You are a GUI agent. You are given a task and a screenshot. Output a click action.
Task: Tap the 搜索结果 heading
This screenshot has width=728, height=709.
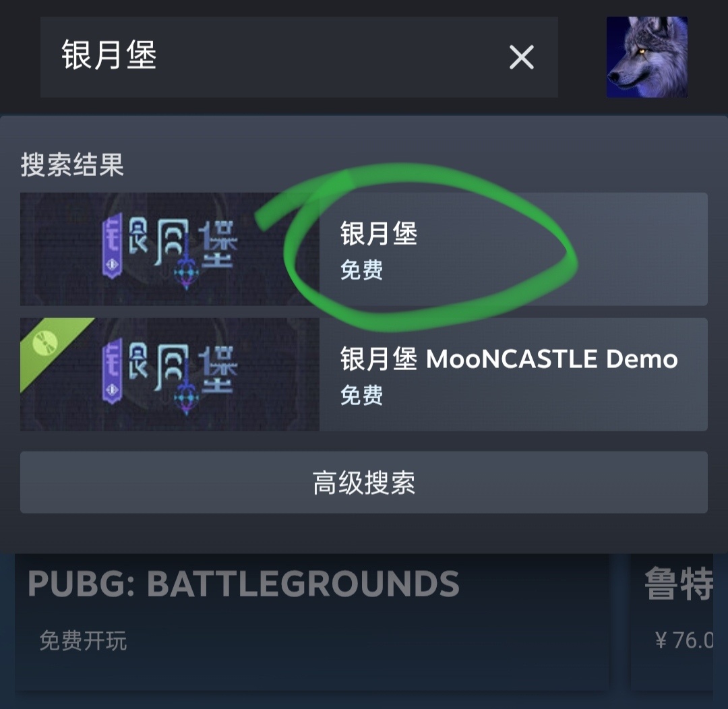pyautogui.click(x=72, y=165)
